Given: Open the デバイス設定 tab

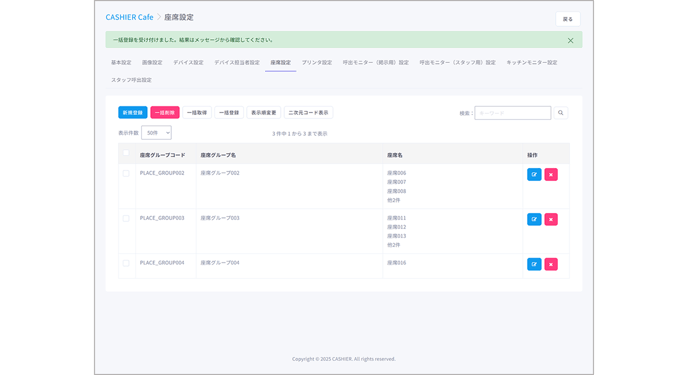Looking at the screenshot, I should click(188, 63).
